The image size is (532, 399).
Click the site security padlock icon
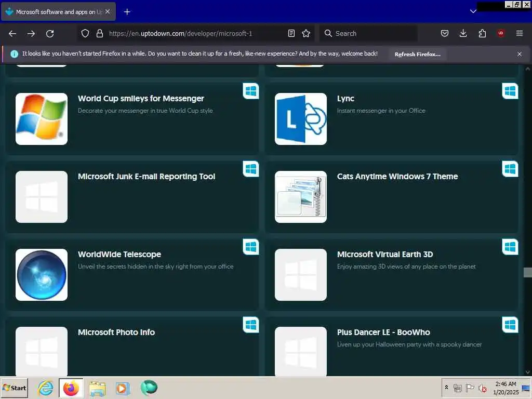pyautogui.click(x=99, y=33)
